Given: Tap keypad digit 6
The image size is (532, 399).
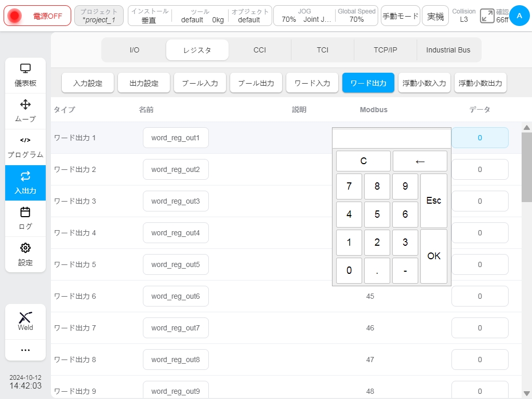Looking at the screenshot, I should (x=405, y=215).
